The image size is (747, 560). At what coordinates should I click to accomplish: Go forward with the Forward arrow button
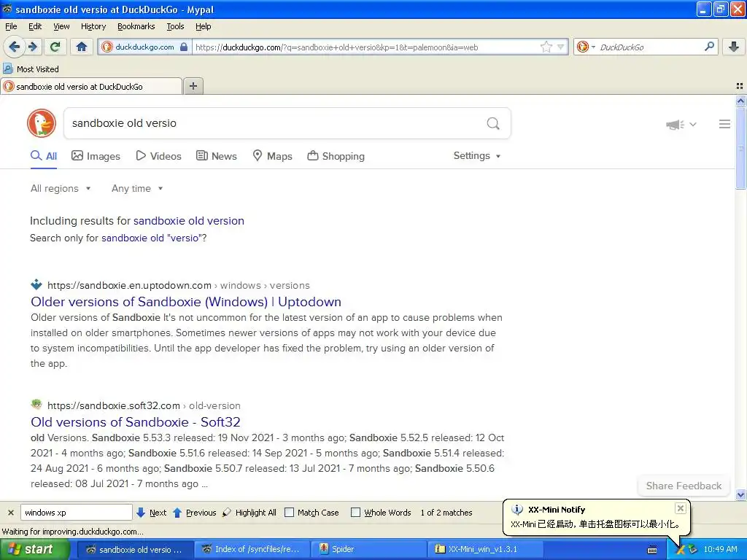(32, 47)
